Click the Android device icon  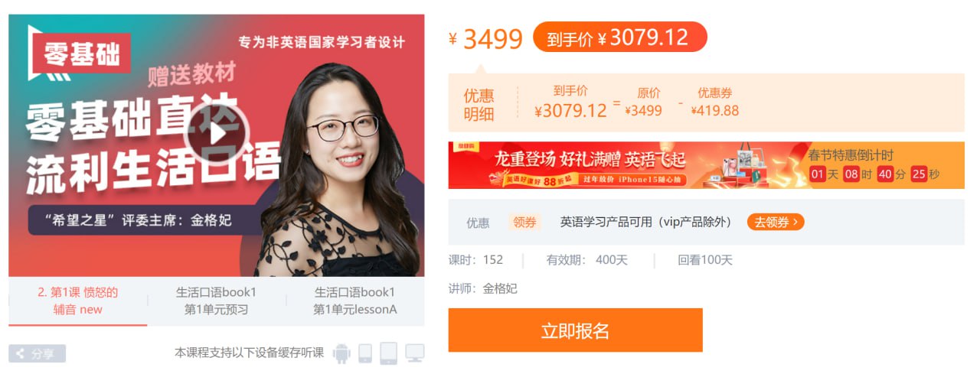click(341, 353)
